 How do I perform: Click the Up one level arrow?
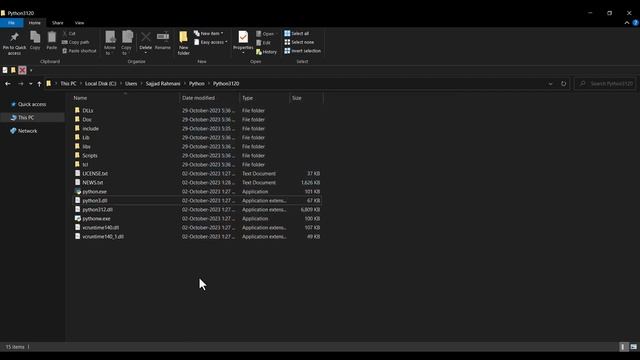click(x=39, y=84)
